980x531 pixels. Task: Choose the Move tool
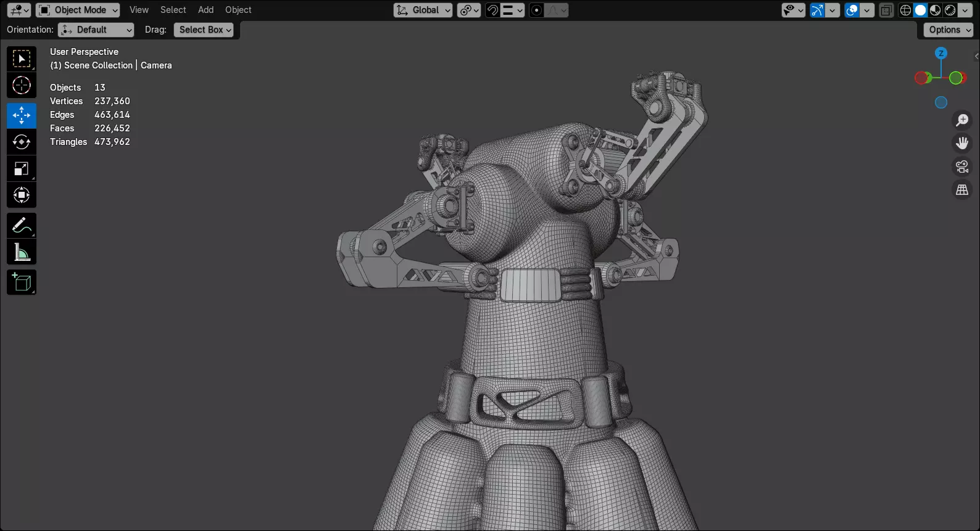point(22,115)
